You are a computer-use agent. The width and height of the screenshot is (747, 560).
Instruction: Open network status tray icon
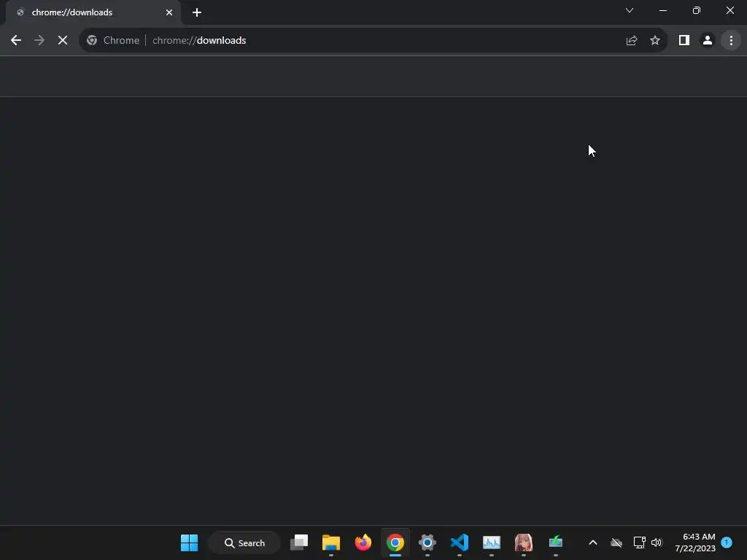pyautogui.click(x=639, y=542)
